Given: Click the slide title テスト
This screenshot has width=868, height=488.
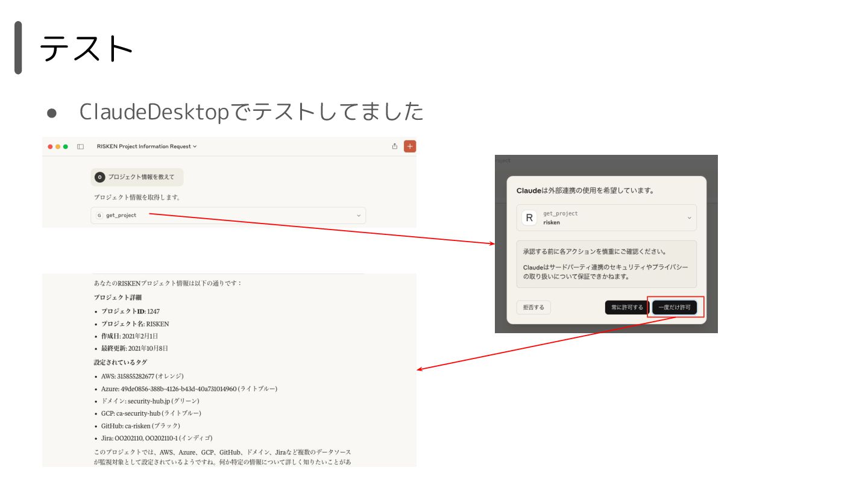Looking at the screenshot, I should point(86,48).
